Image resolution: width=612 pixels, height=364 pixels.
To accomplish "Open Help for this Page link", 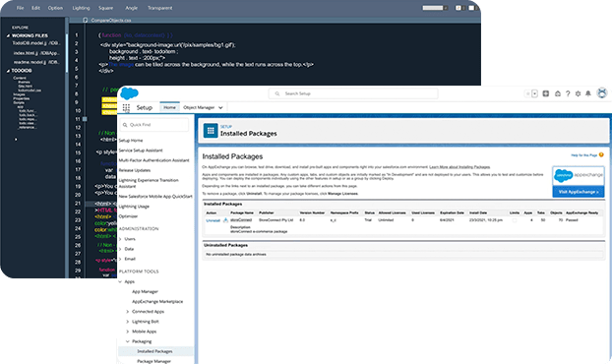I will 583,155.
